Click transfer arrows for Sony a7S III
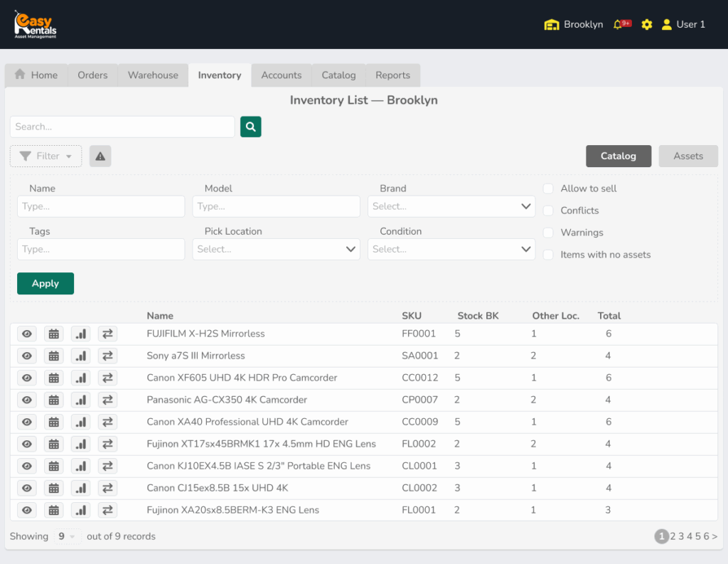728x564 pixels. tap(108, 356)
